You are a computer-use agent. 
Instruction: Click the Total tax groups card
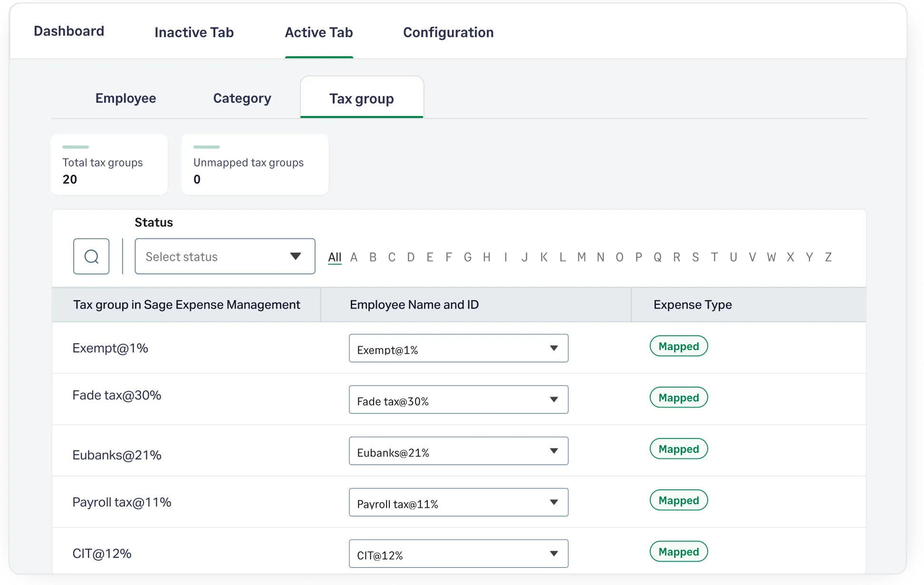tap(109, 165)
